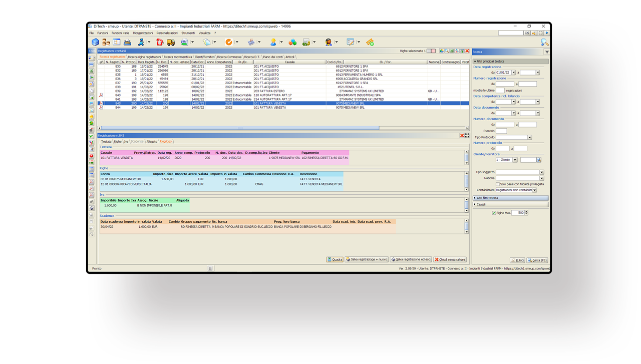Click the sort A-Z icon in grid toolbar
The width and height of the screenshot is (641, 364).
457,51
